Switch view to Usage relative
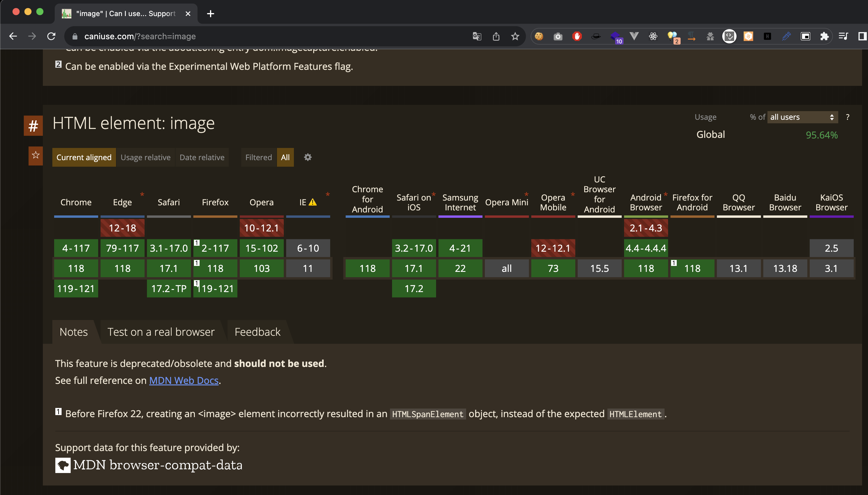This screenshot has height=495, width=868. coord(145,157)
